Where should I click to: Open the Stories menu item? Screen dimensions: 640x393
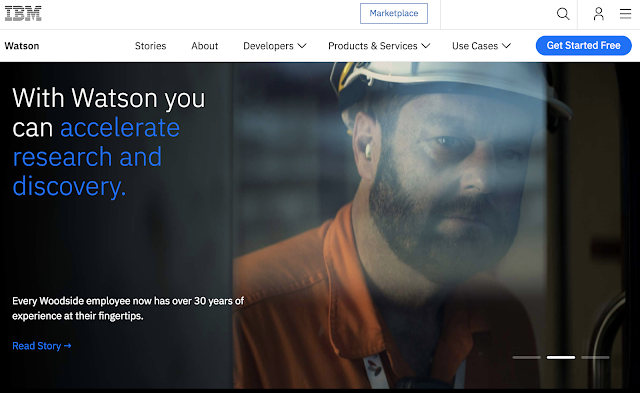(151, 46)
